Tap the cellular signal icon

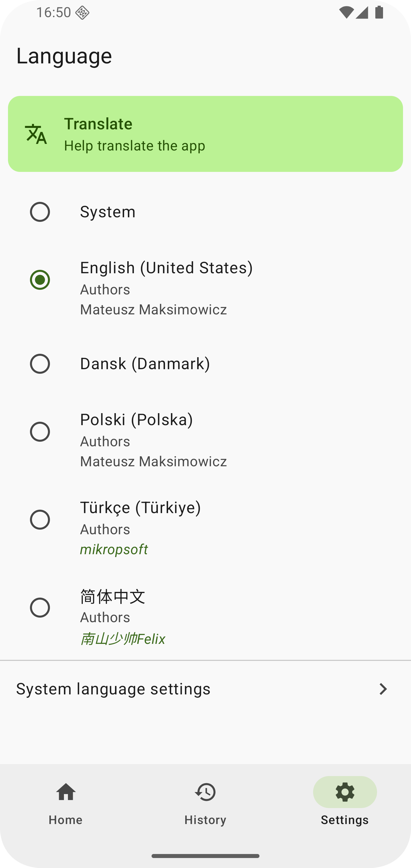[x=362, y=13]
